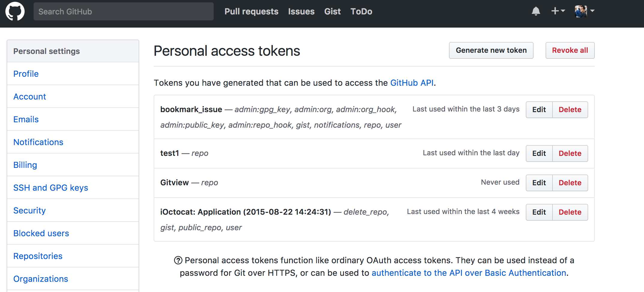Navigate to Security settings page
This screenshot has width=644, height=292.
[29, 210]
